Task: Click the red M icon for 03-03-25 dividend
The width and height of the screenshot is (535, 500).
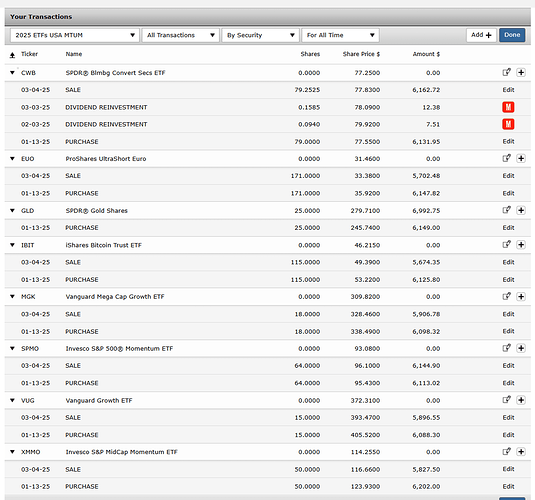Action: pos(508,107)
